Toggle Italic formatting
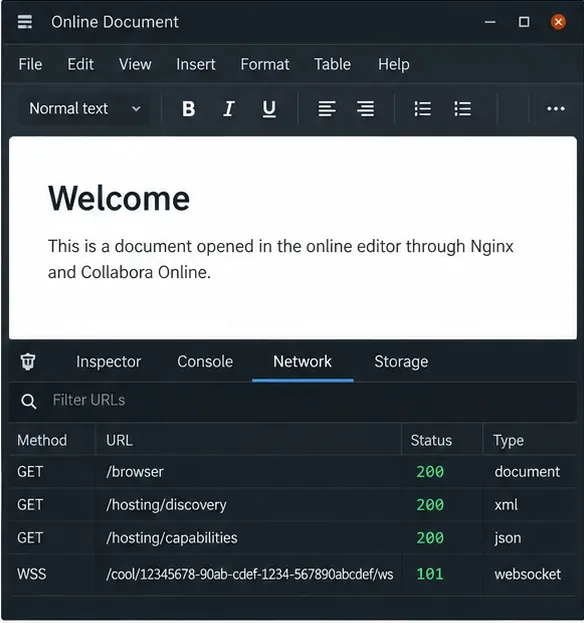584x623 pixels. pos(229,108)
